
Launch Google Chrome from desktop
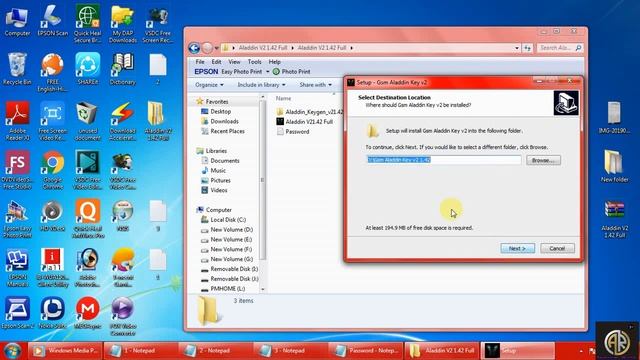pyautogui.click(x=53, y=170)
